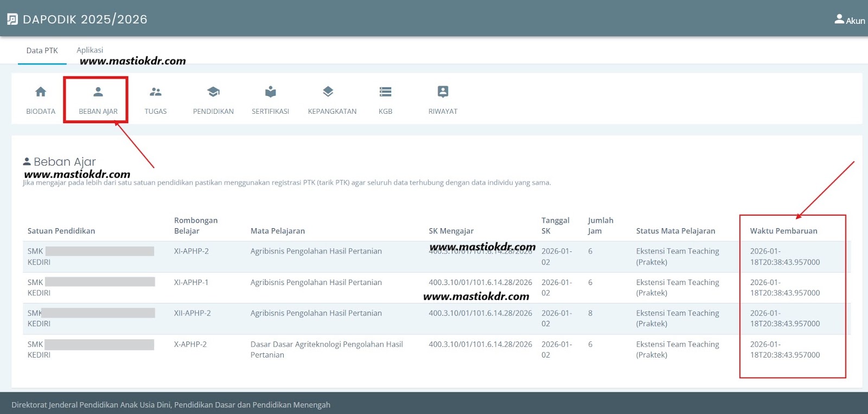Click the Direktorat Jenderal footer text

(x=171, y=405)
